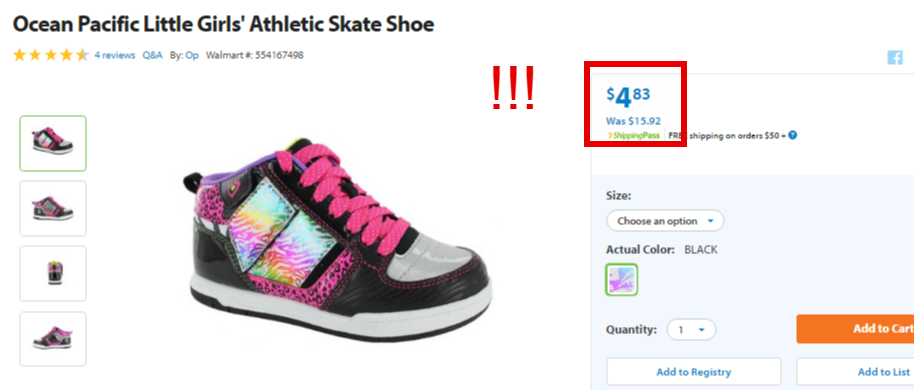914x390 pixels.
Task: Select the third shoe back-view thumbnail
Action: 53,273
